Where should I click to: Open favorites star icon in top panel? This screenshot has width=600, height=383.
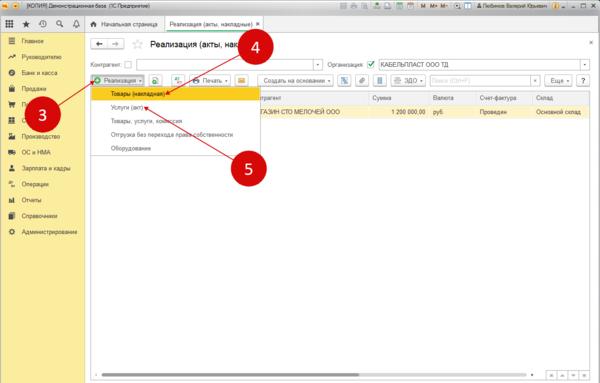tap(26, 24)
